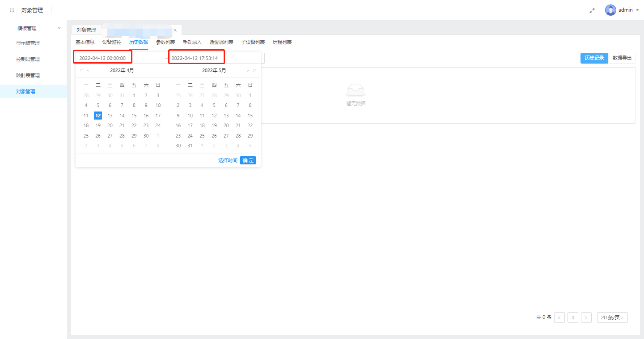The width and height of the screenshot is (644, 339).
Task: Open the 20 条/页 page size dropdown
Action: 612,318
